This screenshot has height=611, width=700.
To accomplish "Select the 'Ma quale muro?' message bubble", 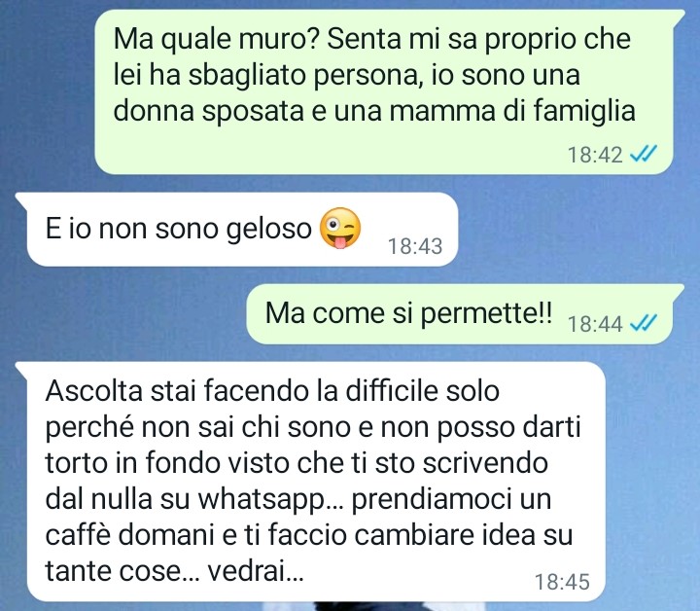I will point(384,91).
